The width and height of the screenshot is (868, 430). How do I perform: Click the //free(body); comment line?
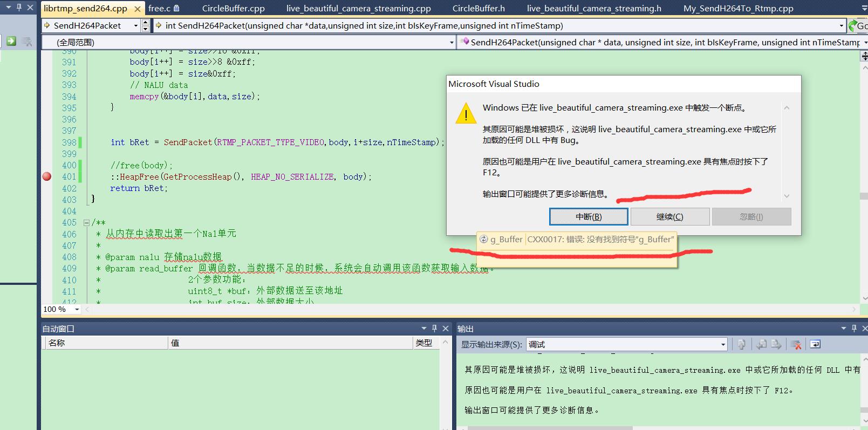click(141, 165)
